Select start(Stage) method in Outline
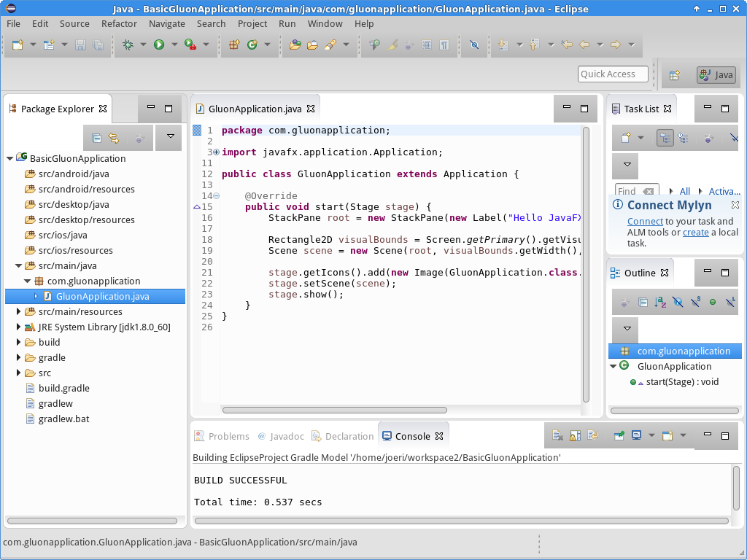Image resolution: width=747 pixels, height=560 pixels. (x=682, y=382)
